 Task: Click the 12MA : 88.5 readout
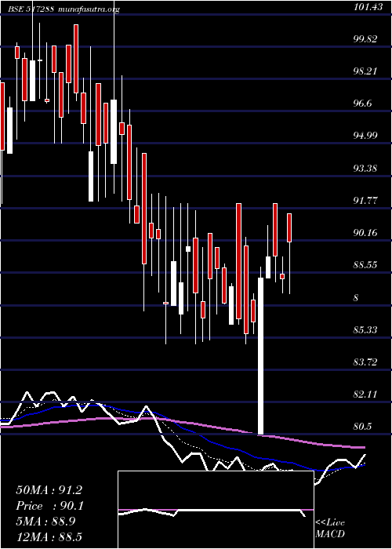click(x=49, y=536)
